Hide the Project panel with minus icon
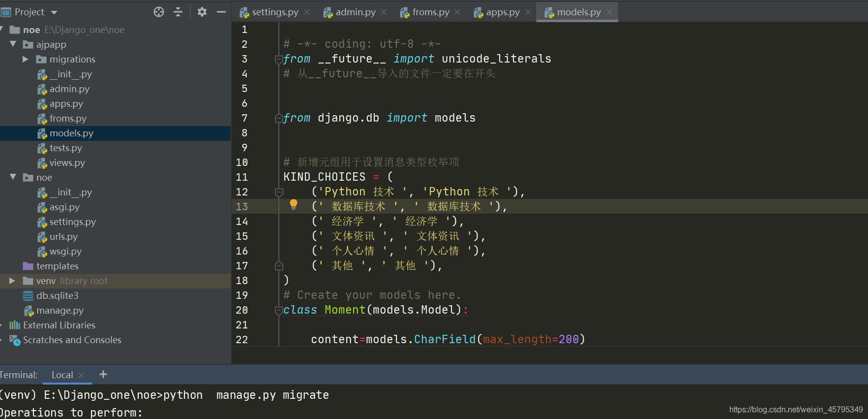 (x=221, y=12)
